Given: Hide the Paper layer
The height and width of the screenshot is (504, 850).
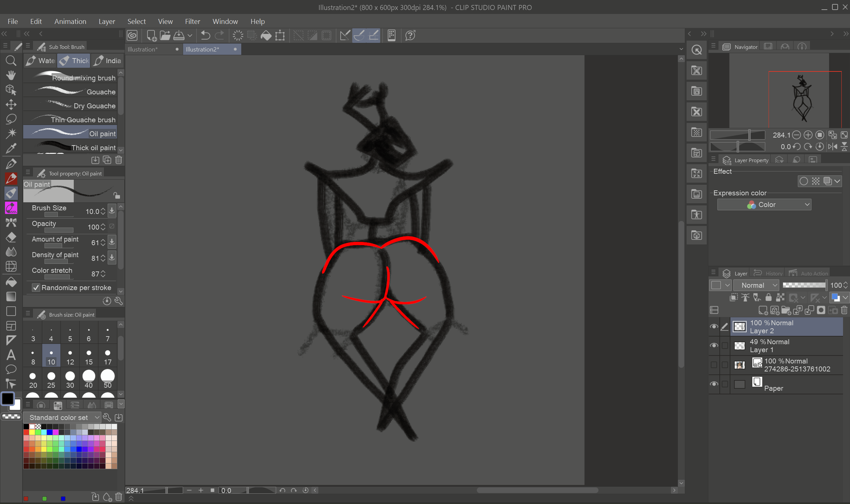Looking at the screenshot, I should (713, 384).
